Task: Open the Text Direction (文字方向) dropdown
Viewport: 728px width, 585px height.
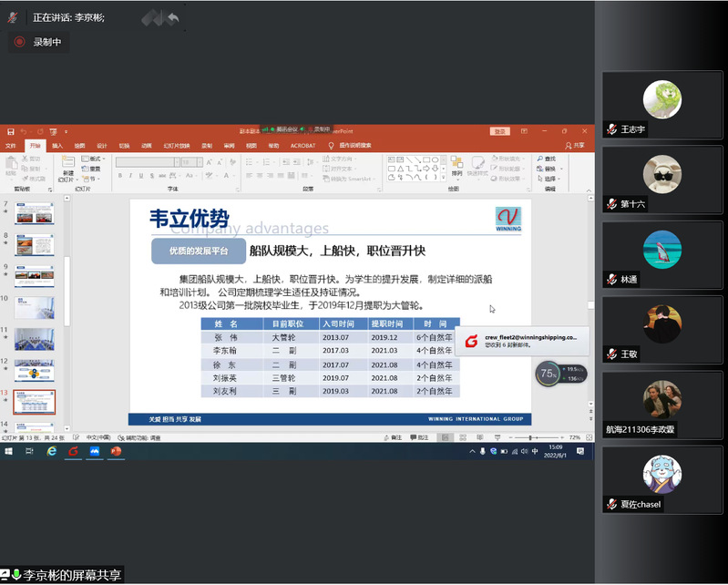Action: coord(339,159)
